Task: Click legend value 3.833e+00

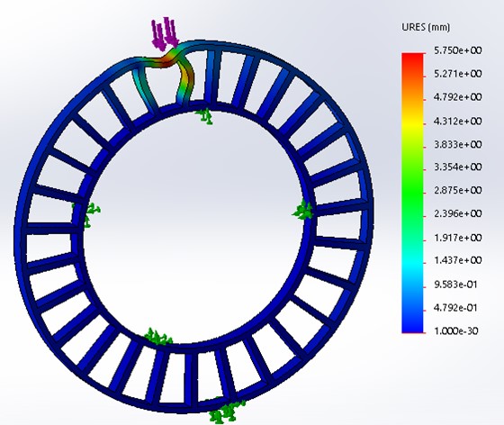Action: (x=458, y=144)
